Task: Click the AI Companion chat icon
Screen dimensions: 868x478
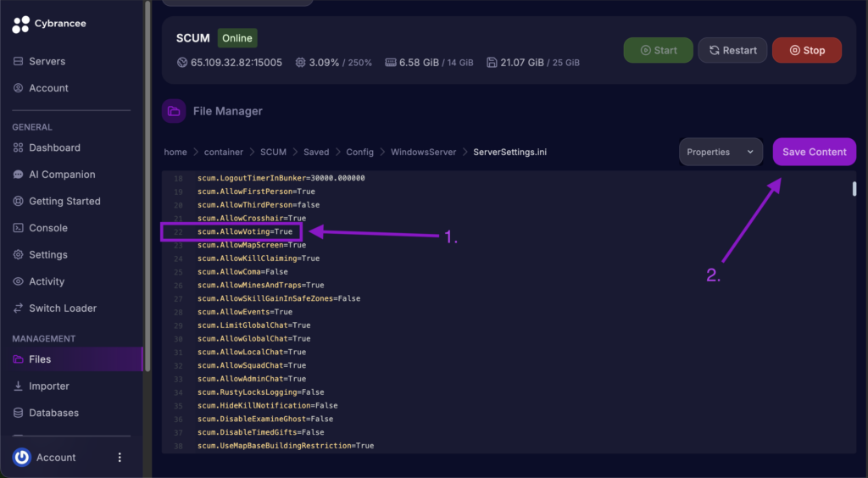Action: [x=19, y=175]
